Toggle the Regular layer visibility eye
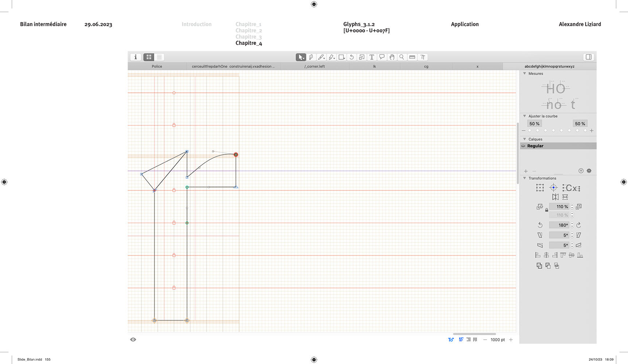Viewport: 628px width, 364px height. point(523,146)
